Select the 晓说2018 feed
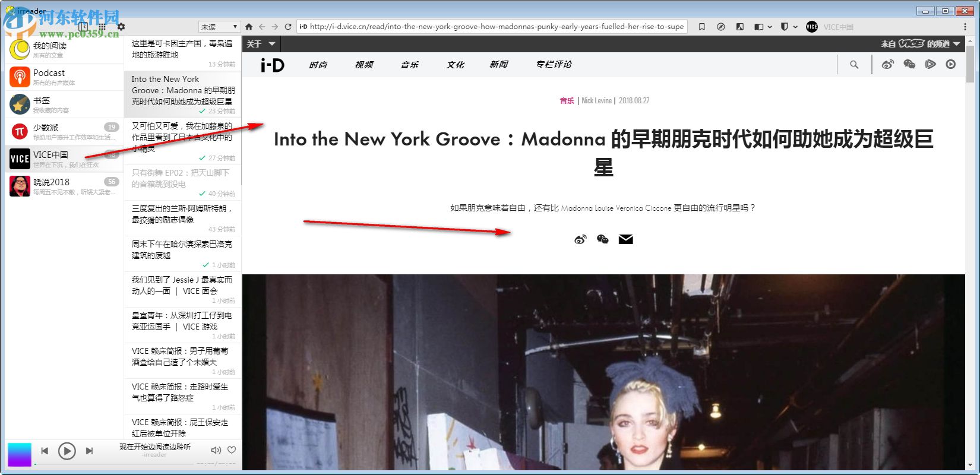The image size is (980, 475). [64, 186]
